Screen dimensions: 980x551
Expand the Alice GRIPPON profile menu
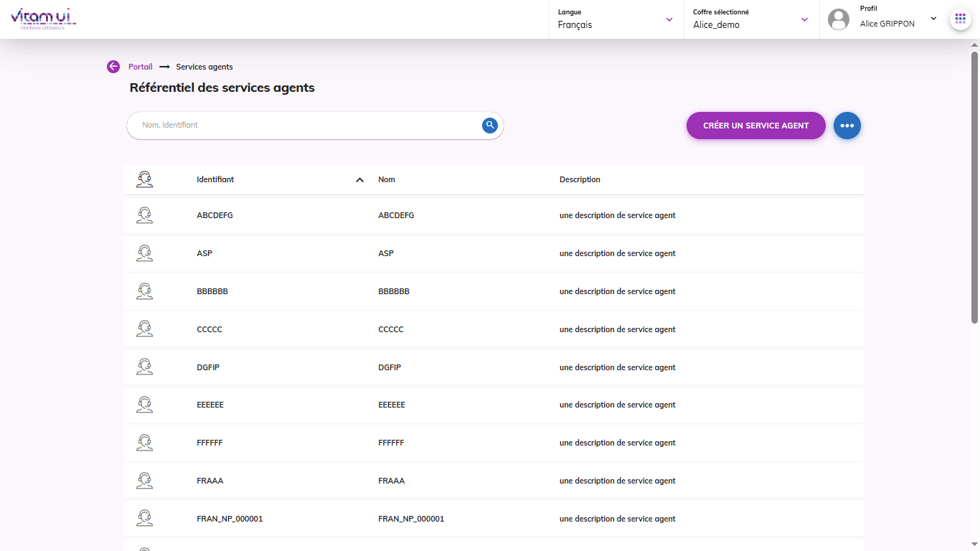933,19
